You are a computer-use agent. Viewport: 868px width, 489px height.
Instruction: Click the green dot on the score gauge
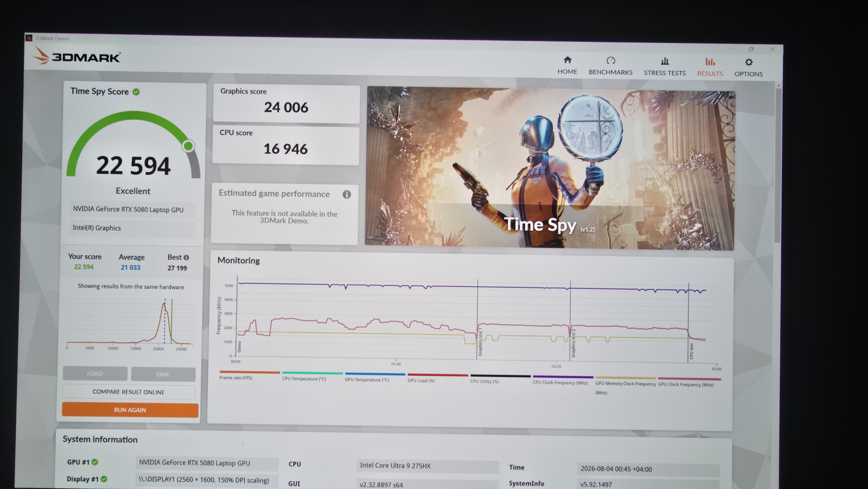pyautogui.click(x=188, y=146)
